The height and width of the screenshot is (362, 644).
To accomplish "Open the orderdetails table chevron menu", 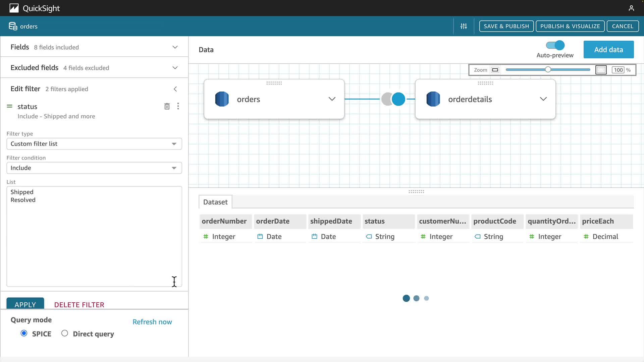I will [x=543, y=99].
